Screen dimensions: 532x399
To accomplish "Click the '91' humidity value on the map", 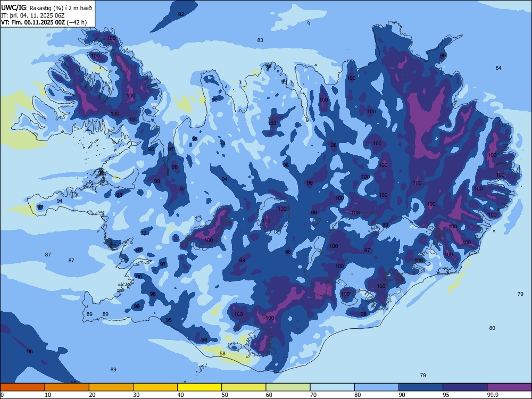I will tap(60, 201).
